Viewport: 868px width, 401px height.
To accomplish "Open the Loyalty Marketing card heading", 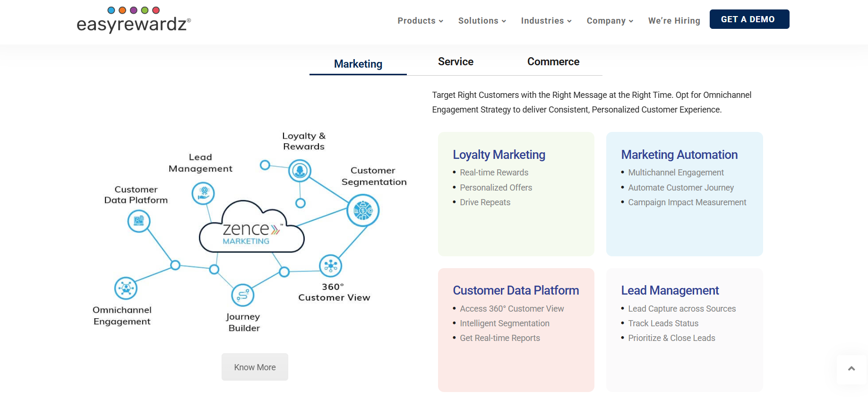I will (499, 155).
